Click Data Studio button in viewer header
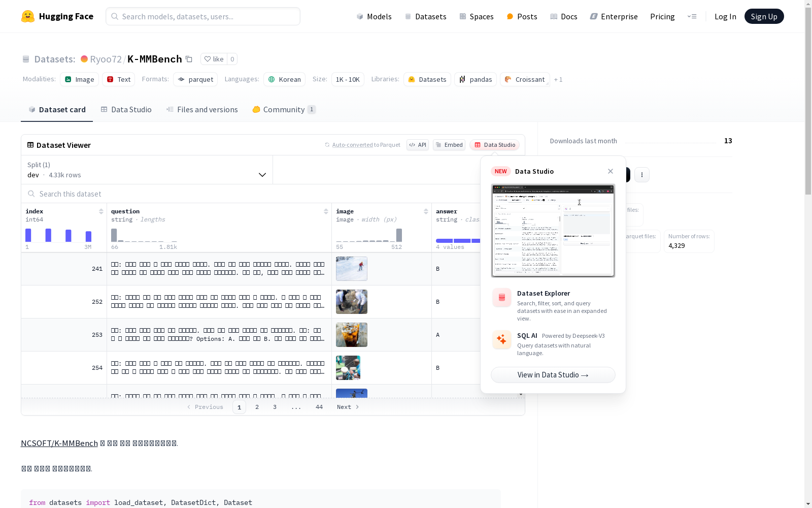812x508 pixels. click(495, 145)
